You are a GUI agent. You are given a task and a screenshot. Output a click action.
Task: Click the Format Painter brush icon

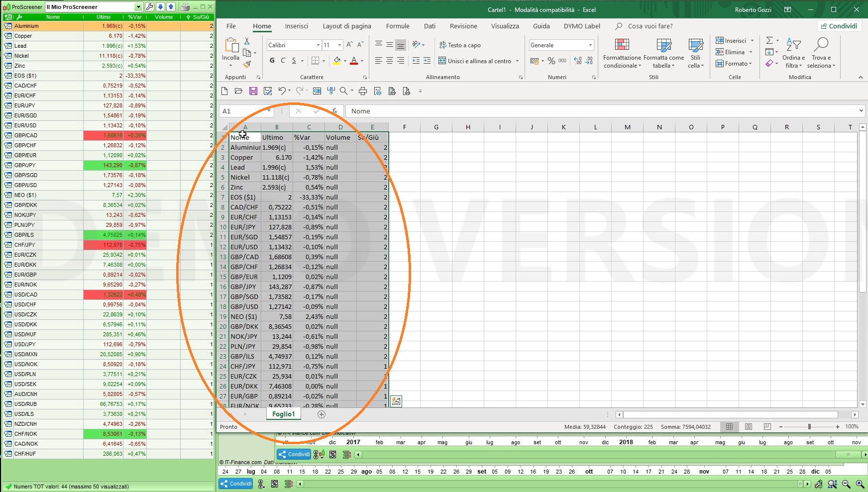tap(247, 64)
